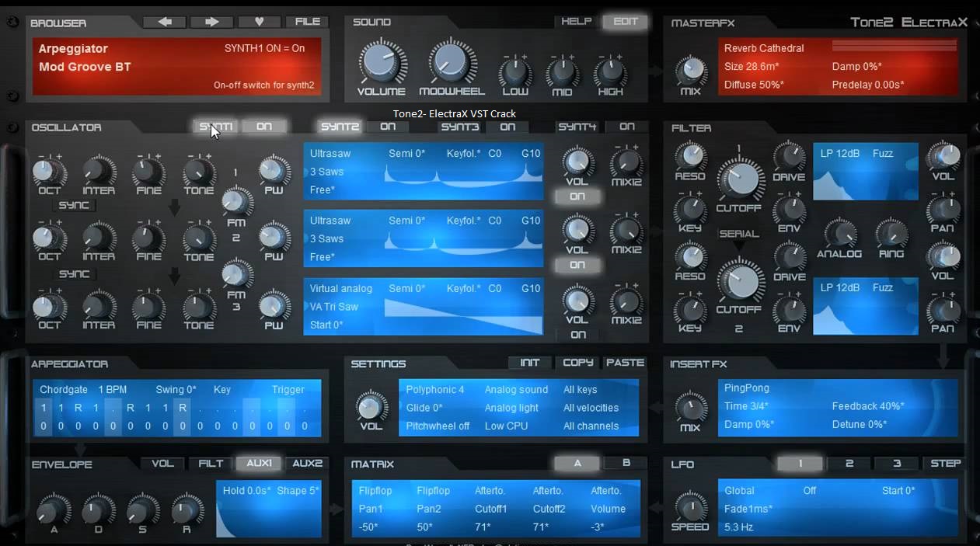Viewport: 980px width, 546px height.
Task: Toggle Synth1 ON switch
Action: pyautogui.click(x=264, y=127)
